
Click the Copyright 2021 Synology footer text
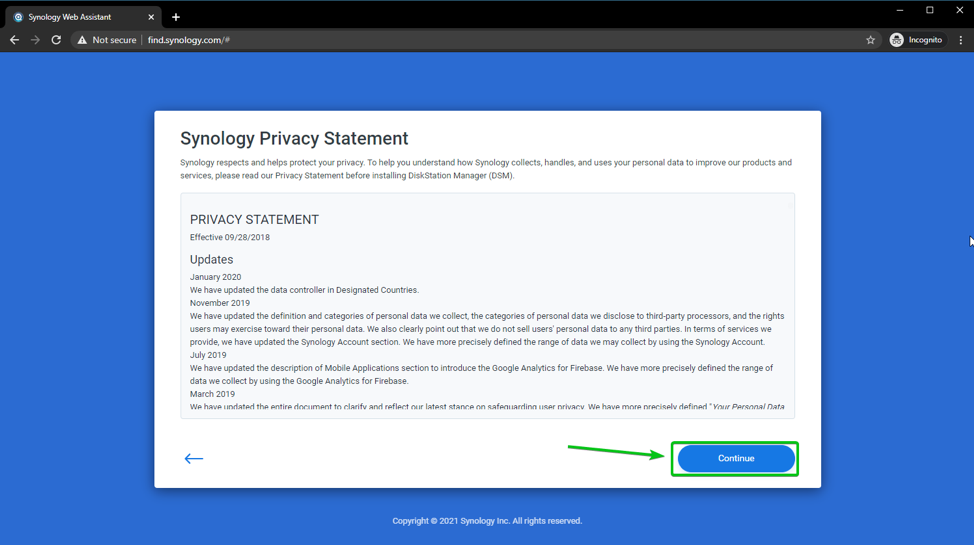(487, 521)
